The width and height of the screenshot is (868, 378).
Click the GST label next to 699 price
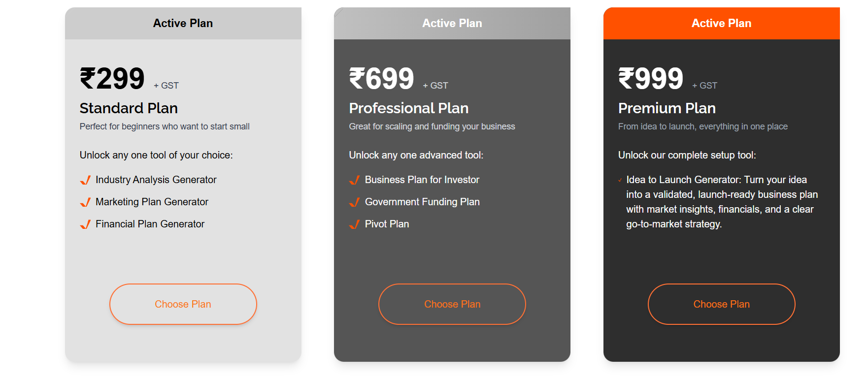pos(435,85)
